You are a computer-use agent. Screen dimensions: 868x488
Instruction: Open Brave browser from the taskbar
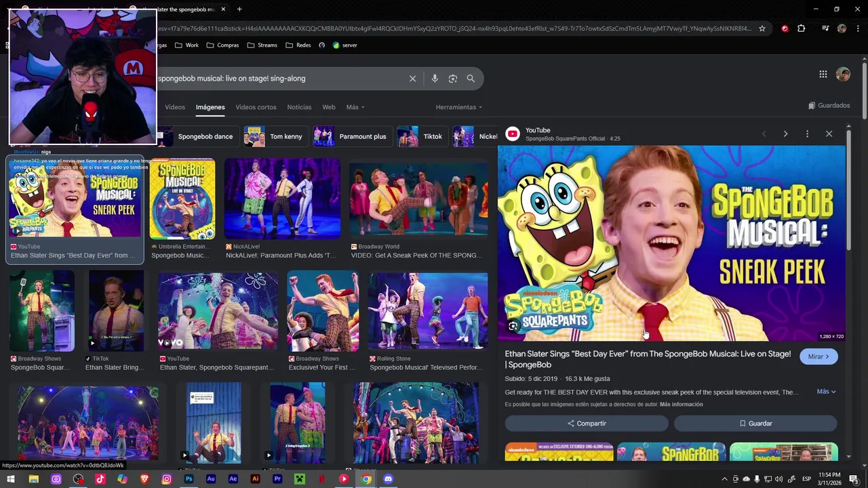coord(144,479)
